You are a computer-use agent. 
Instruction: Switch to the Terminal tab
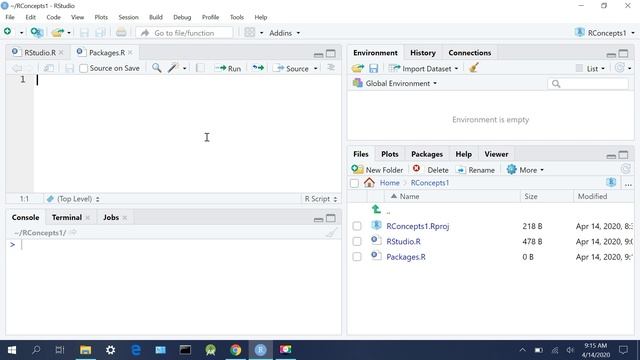tap(67, 217)
